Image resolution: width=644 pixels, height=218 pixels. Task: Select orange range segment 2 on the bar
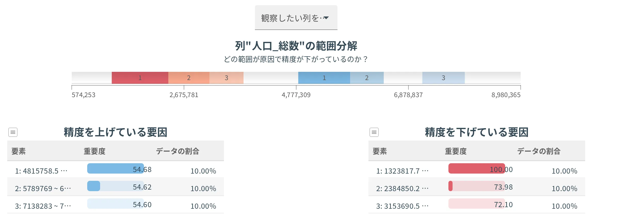[189, 78]
